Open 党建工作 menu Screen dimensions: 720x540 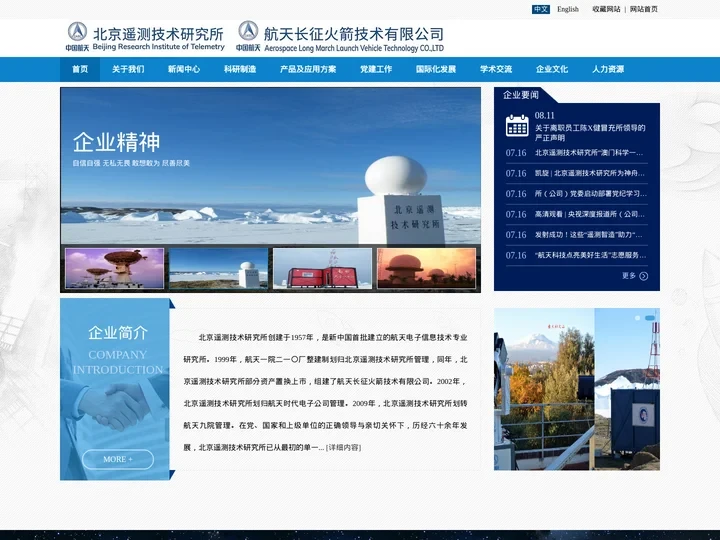click(x=376, y=69)
